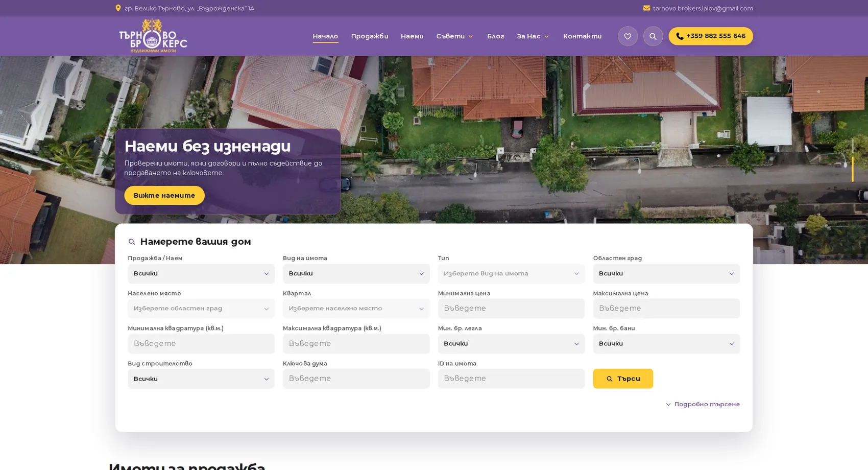Open the Наеми menu item
The image size is (868, 470).
[x=412, y=36]
